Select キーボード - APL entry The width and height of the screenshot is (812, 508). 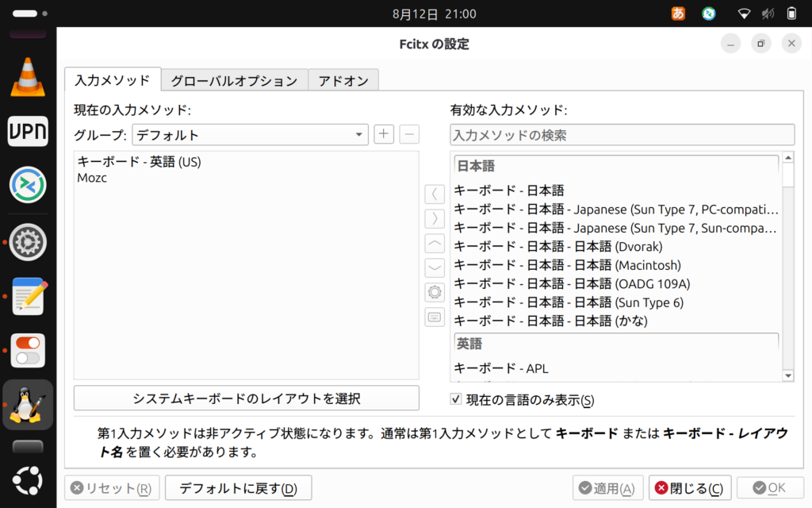pyautogui.click(x=615, y=368)
